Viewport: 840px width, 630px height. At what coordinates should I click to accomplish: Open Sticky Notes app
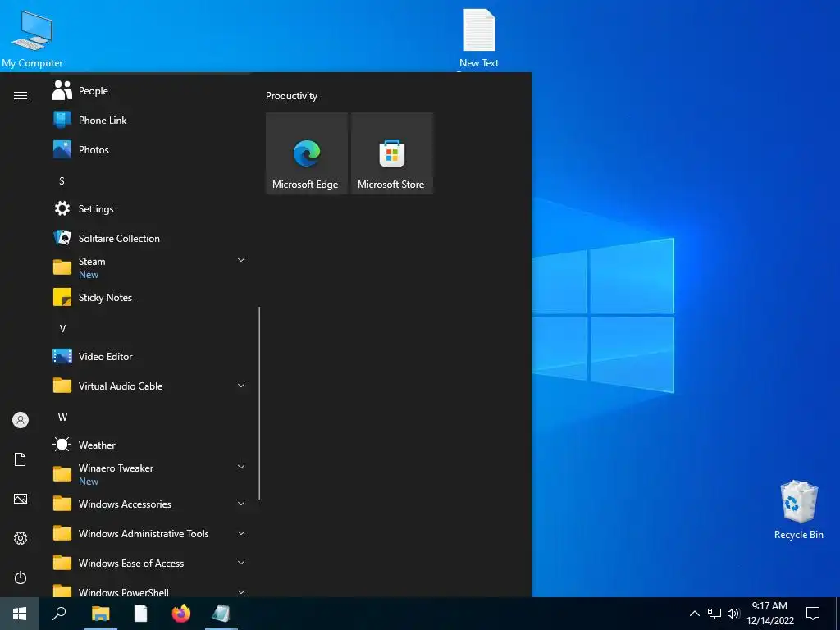(149, 297)
